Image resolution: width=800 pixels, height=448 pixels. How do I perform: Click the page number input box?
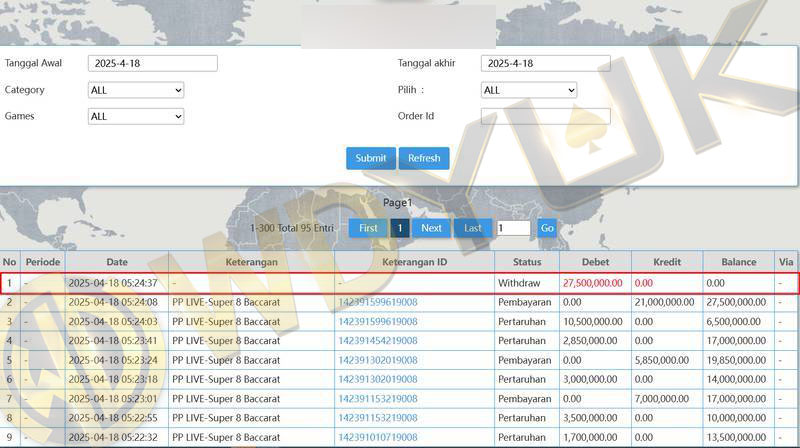(513, 228)
